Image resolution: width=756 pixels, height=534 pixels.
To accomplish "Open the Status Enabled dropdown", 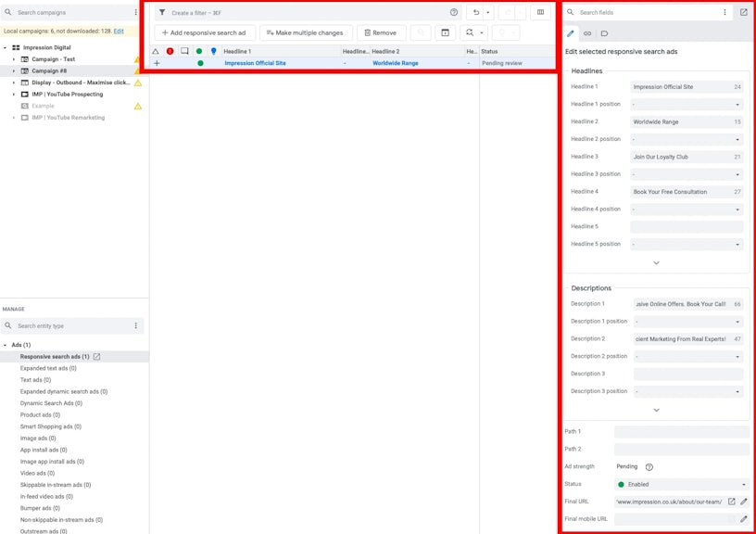I will (x=681, y=484).
